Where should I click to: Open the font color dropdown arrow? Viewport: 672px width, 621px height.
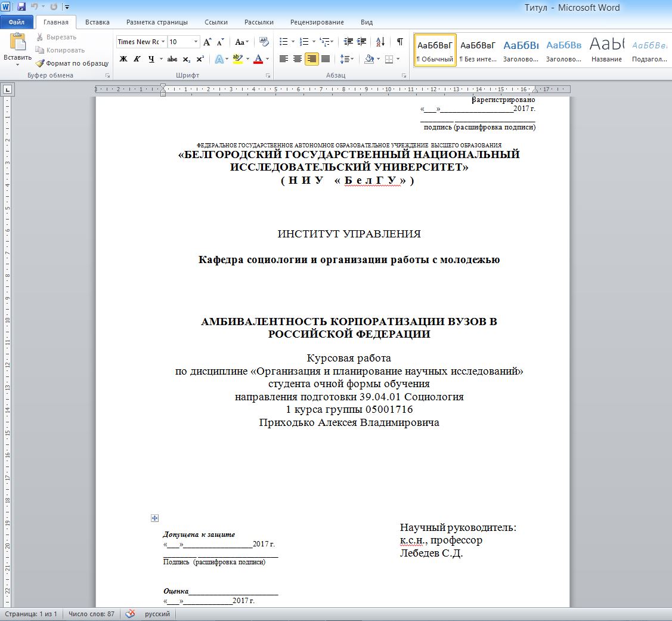point(267,58)
